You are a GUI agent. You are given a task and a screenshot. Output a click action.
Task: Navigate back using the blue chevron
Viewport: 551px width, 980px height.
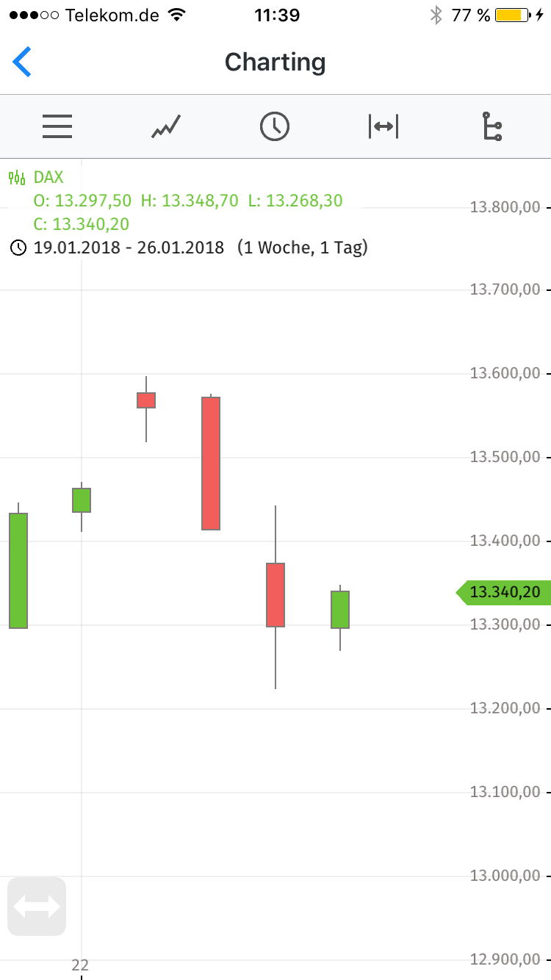[x=22, y=62]
